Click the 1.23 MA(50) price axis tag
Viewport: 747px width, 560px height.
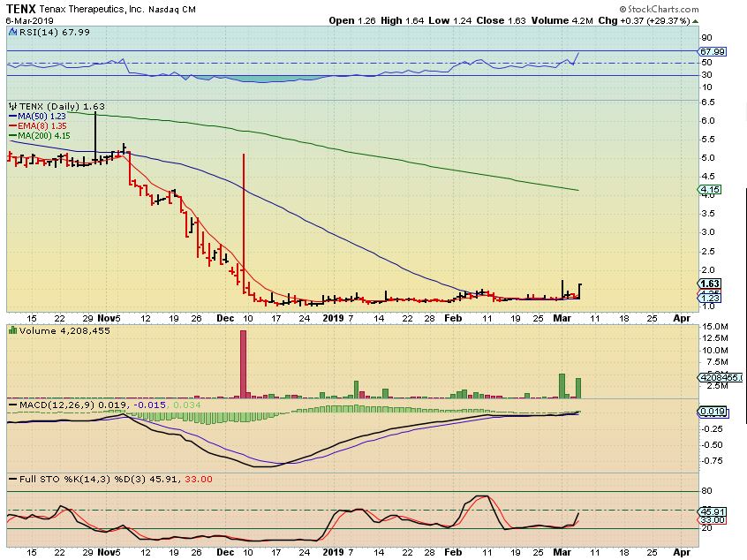[x=710, y=298]
